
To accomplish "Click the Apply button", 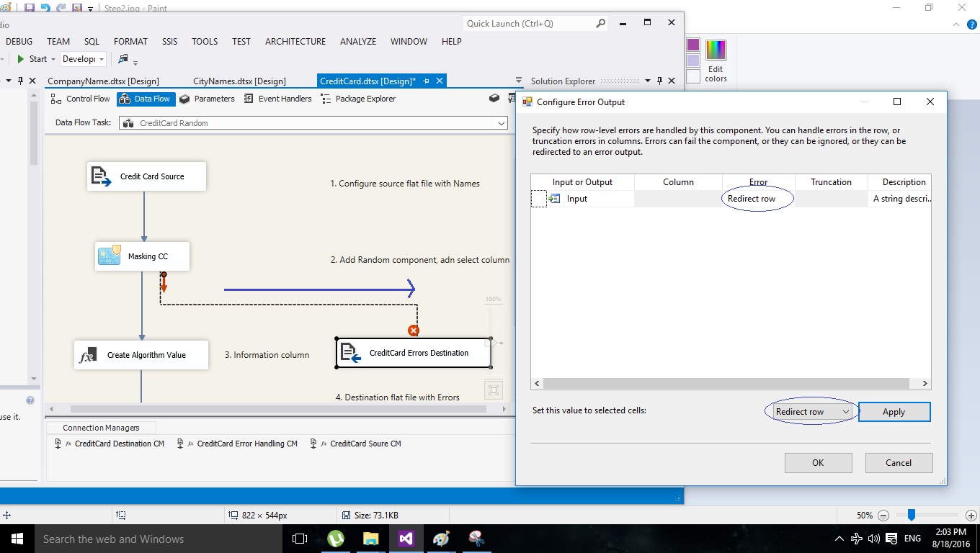I will 894,412.
